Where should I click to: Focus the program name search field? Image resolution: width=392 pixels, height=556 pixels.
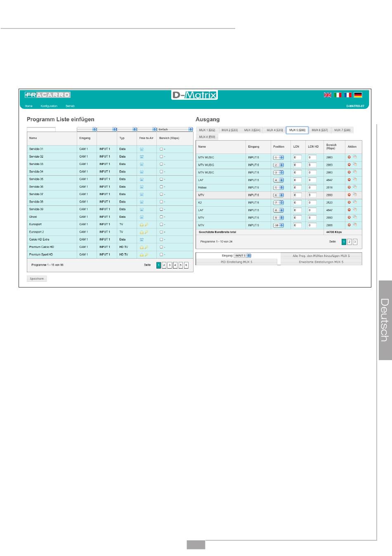click(41, 130)
